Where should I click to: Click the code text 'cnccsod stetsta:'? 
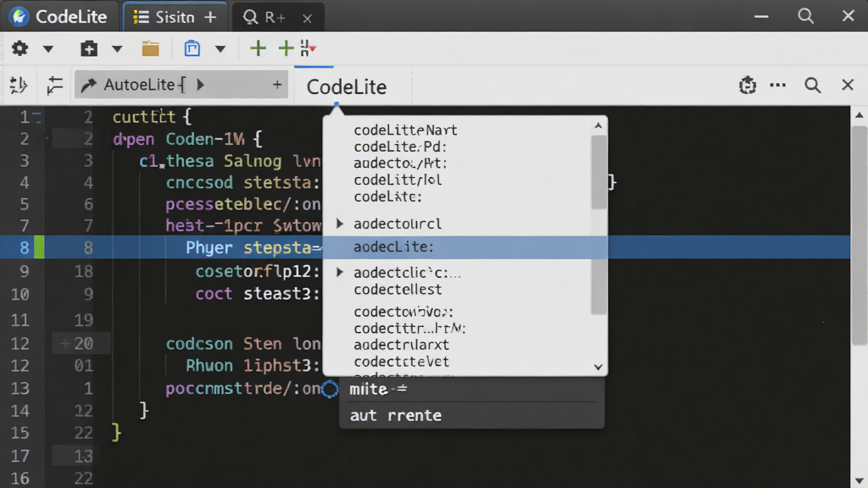coord(242,183)
